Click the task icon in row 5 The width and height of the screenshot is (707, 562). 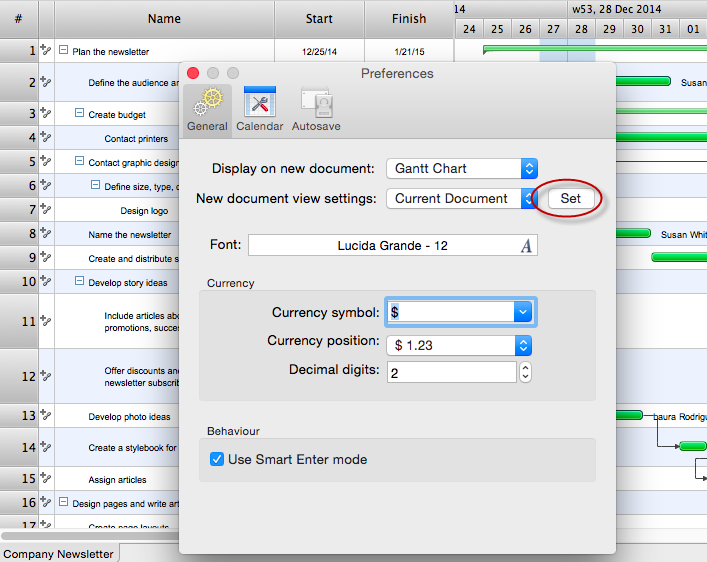point(46,161)
